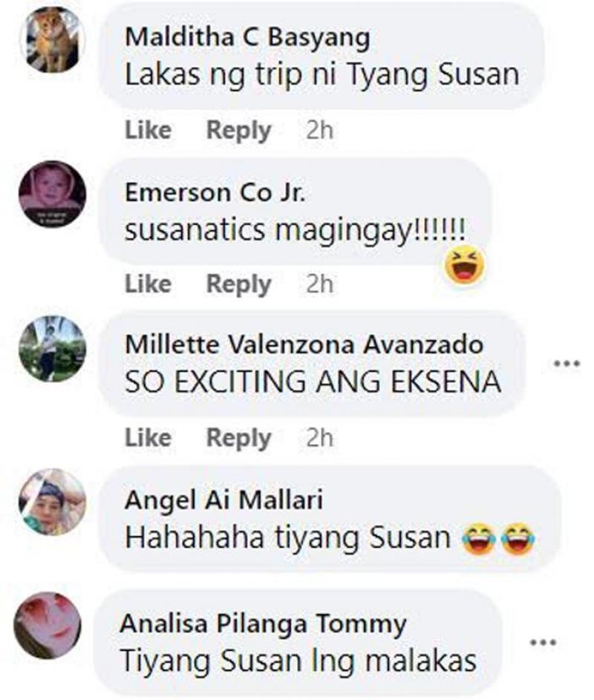This screenshot has height=700, width=594.
Task: Reply to Emerson Co Jr.'s comment
Action: [x=238, y=285]
